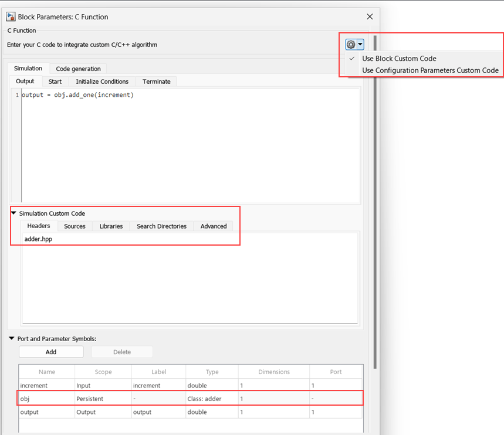This screenshot has width=504, height=435.
Task: Click the Input scope cell
Action: [x=103, y=385]
